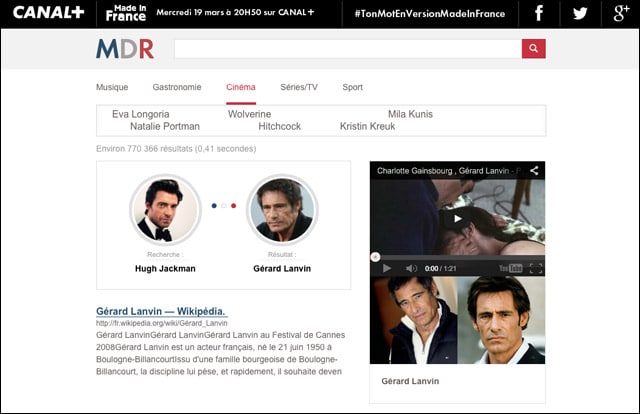Viewport: 640px width, 414px height.
Task: Click the Kristin Kreuk suggestion
Action: point(367,127)
